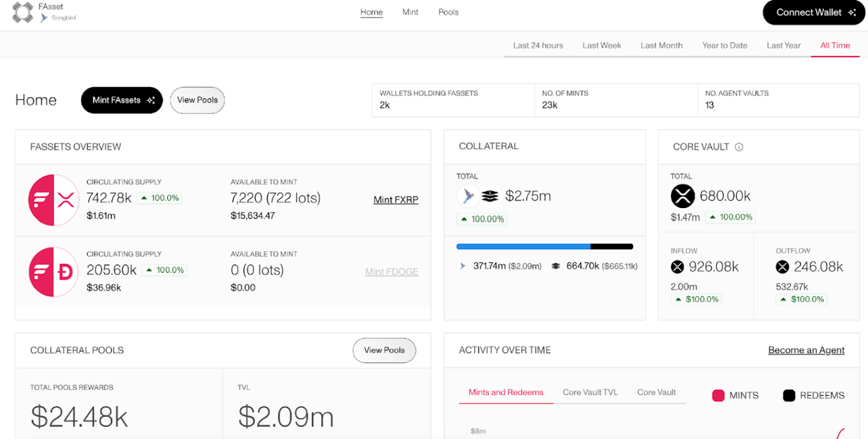Toggle the REDEEMS legend series
The width and height of the screenshot is (868, 439).
click(x=814, y=396)
